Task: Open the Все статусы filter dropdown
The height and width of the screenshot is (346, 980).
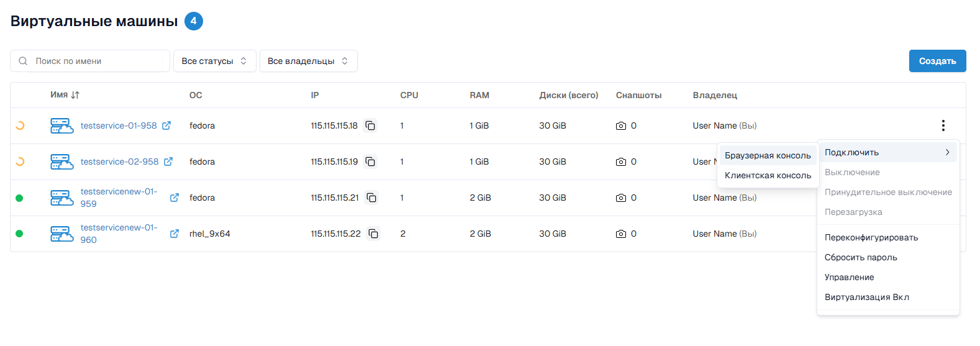Action: pos(214,61)
